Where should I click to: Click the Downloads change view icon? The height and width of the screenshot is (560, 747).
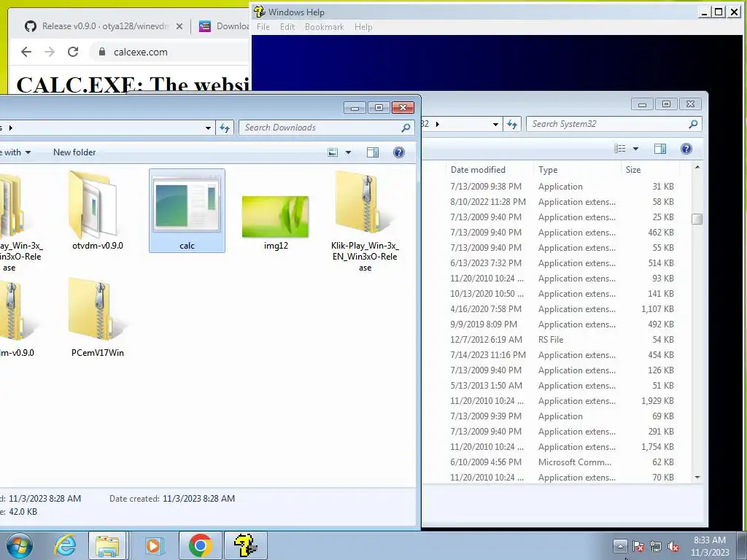pyautogui.click(x=333, y=152)
